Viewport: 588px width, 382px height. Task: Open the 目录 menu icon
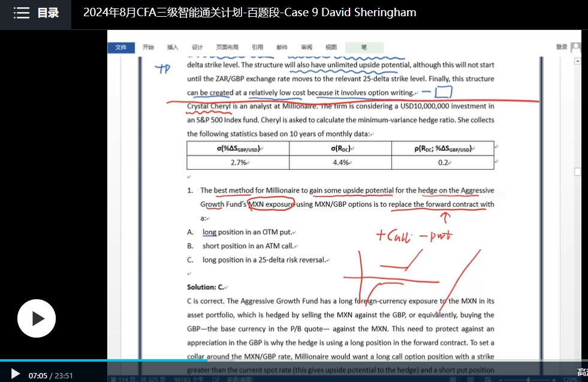point(22,13)
